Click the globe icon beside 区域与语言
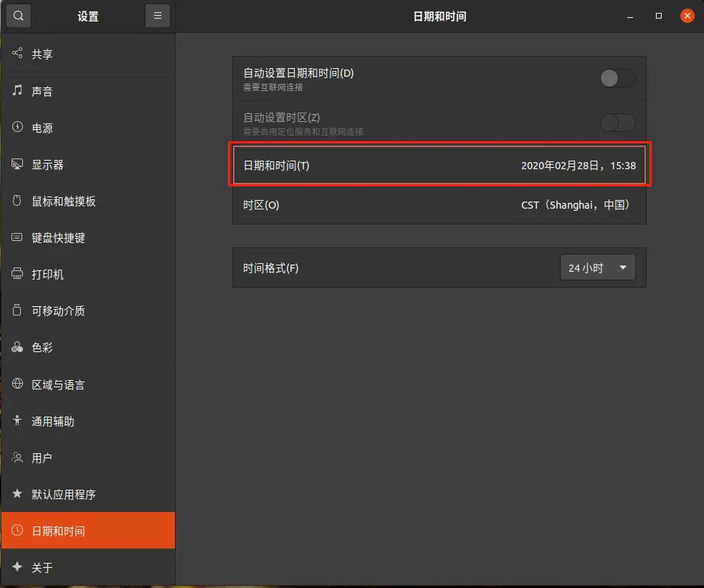 point(17,384)
